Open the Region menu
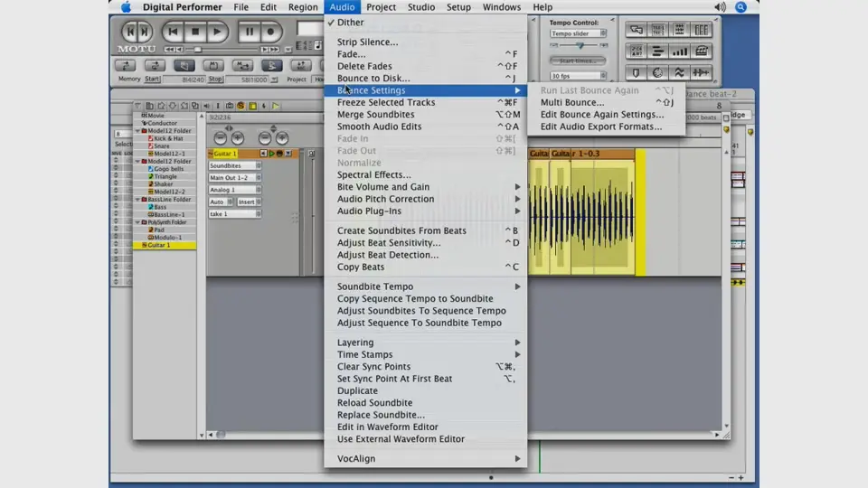 point(303,7)
